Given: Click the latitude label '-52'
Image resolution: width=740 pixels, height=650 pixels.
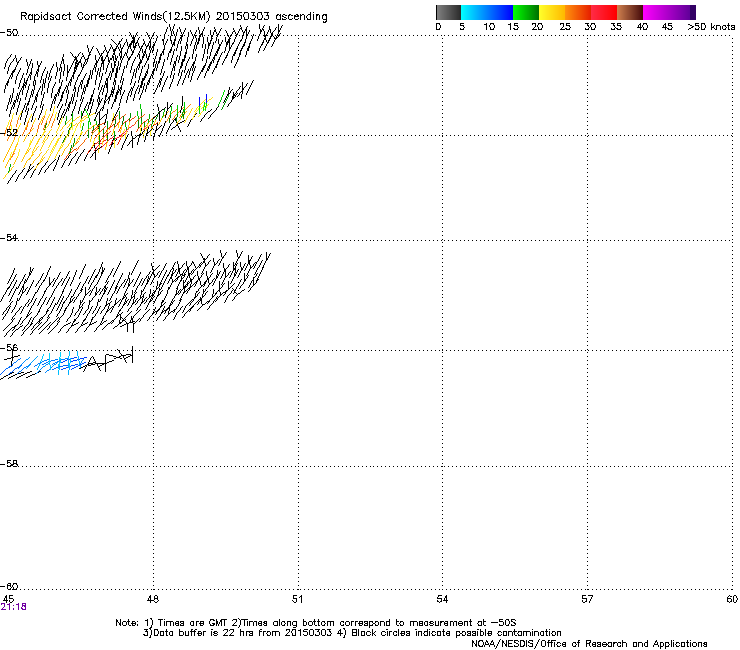Looking at the screenshot, I should point(9,133).
